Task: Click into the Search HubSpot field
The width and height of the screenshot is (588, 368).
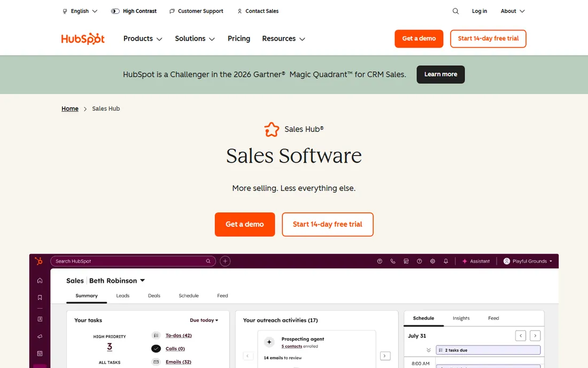Action: 133,261
